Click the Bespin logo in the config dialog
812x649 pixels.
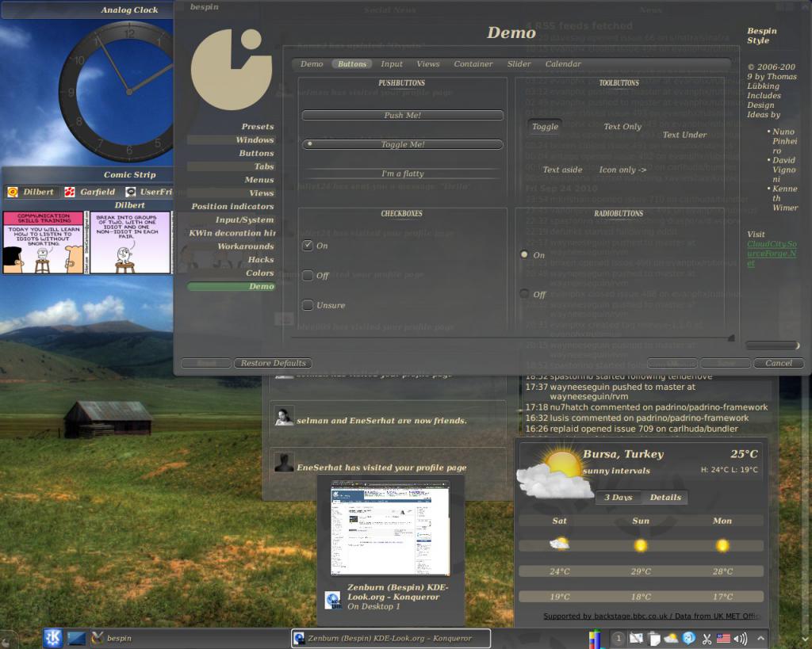[232, 70]
